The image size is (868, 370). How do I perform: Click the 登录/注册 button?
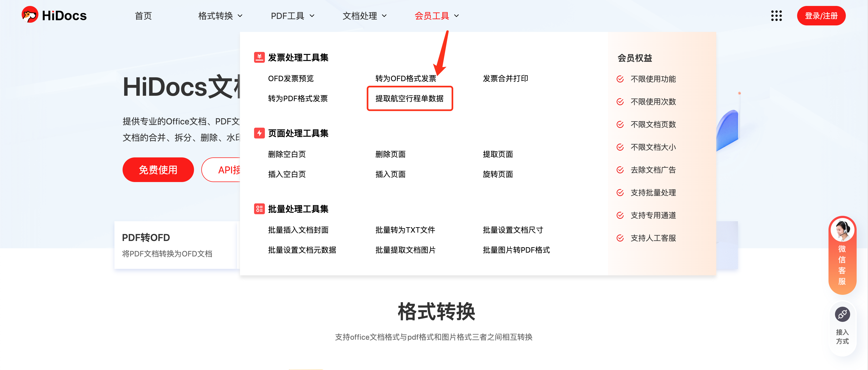[x=821, y=16]
